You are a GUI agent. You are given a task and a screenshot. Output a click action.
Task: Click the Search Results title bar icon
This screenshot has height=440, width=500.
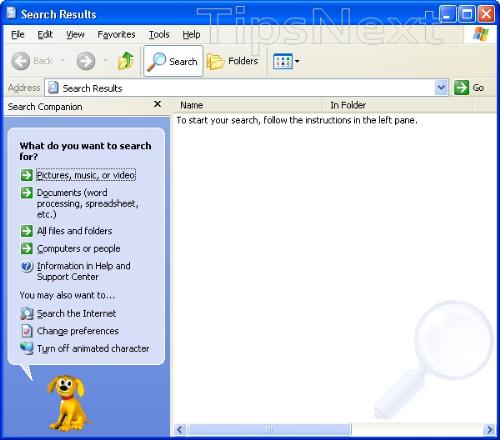tap(12, 13)
